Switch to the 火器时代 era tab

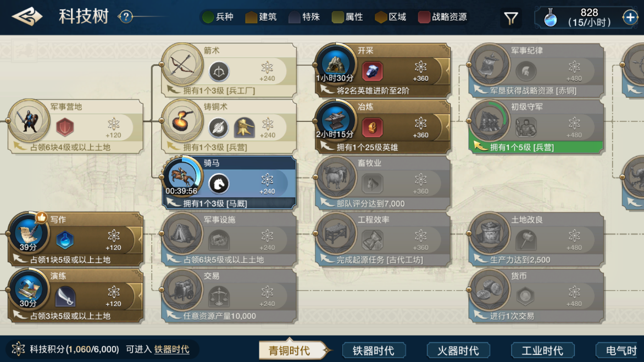pos(458,350)
